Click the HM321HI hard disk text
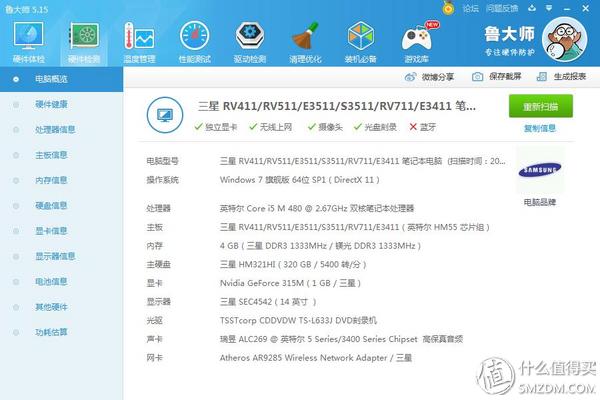600x400 pixels. click(x=293, y=264)
